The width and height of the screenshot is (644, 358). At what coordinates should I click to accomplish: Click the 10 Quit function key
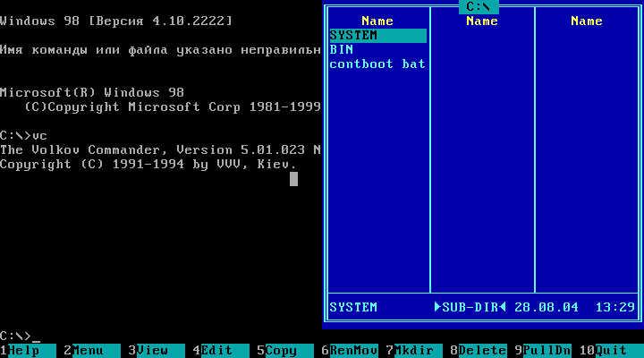(x=612, y=351)
